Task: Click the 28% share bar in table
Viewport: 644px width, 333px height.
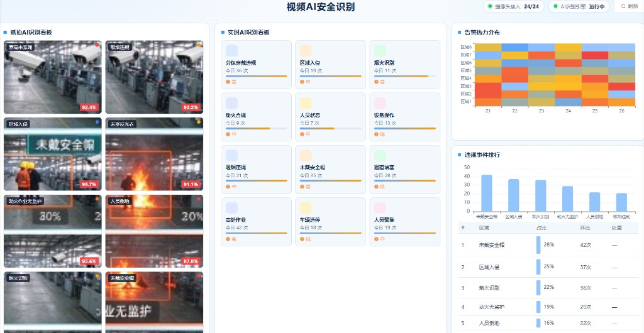Action: 538,245
